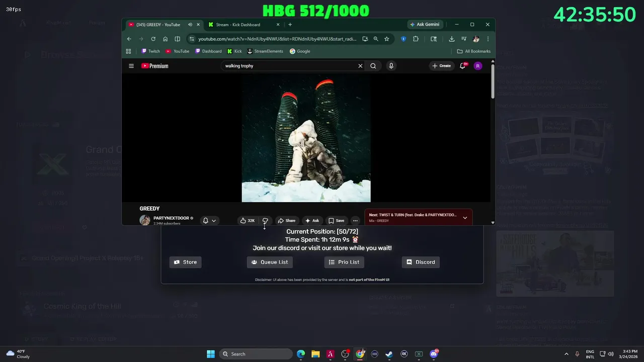Open the Create menu on YouTube
The image size is (644, 362).
tap(442, 66)
